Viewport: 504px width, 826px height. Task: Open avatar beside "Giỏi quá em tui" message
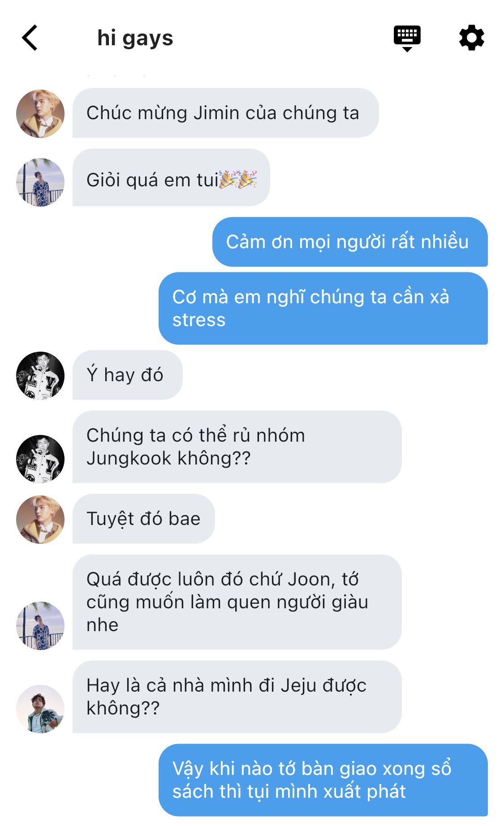tap(40, 182)
